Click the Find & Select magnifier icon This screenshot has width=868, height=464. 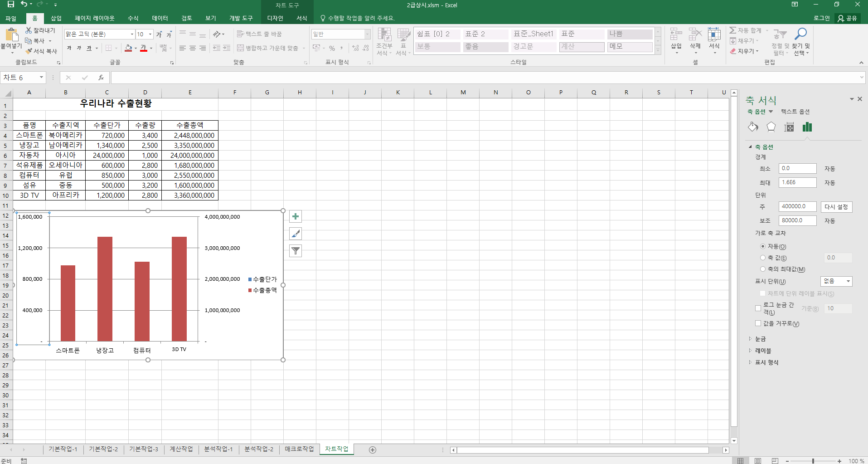click(x=801, y=34)
